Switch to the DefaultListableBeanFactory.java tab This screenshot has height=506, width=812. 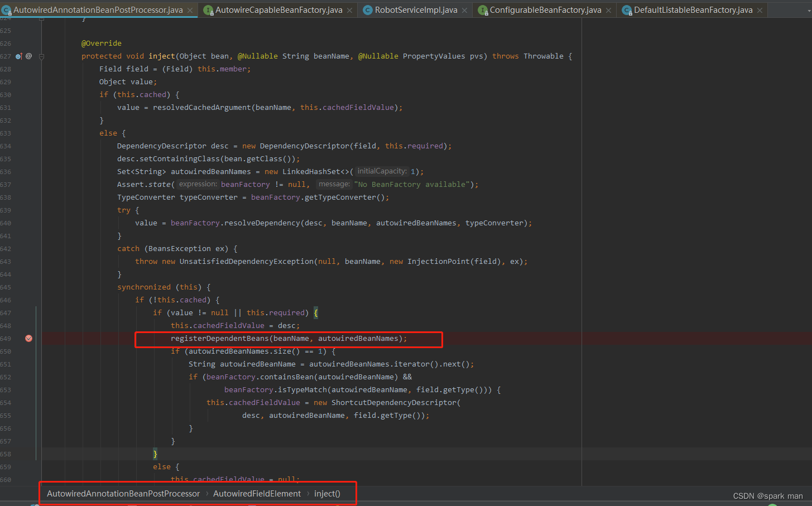point(693,10)
